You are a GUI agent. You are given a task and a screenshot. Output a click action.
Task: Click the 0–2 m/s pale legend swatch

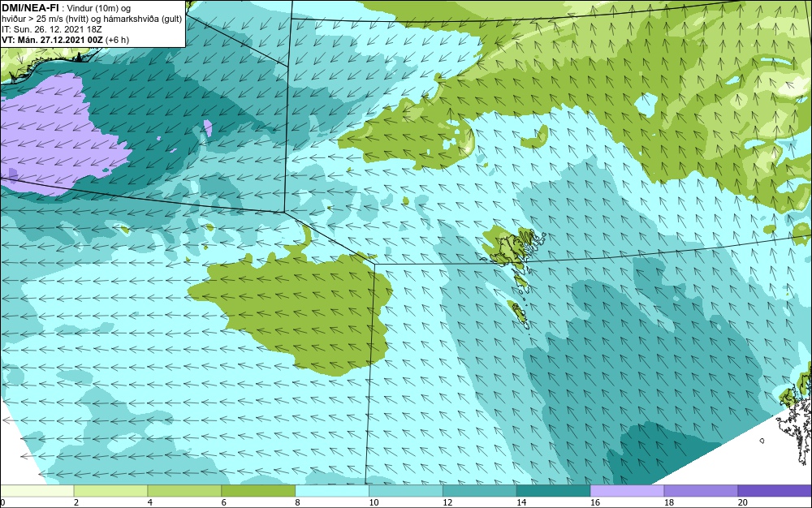(37, 491)
